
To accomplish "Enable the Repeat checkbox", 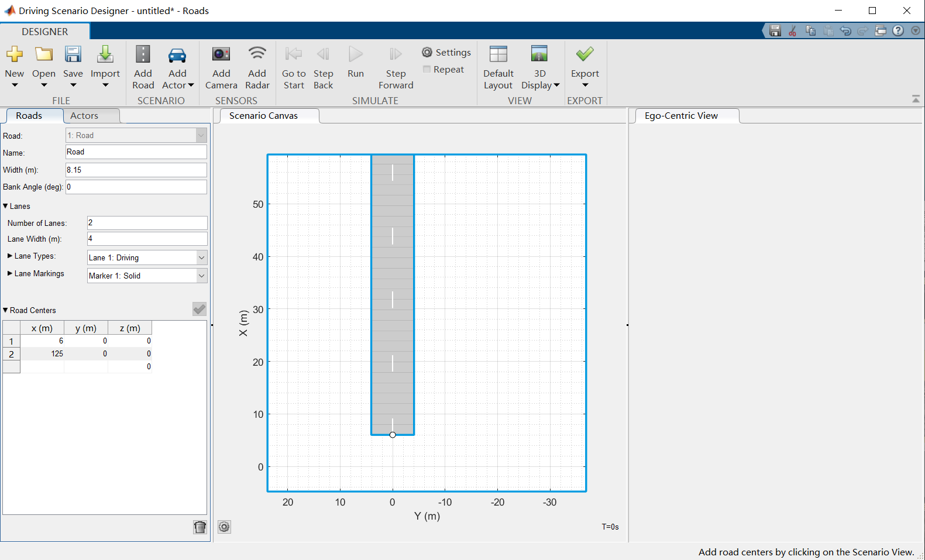I will pos(427,70).
